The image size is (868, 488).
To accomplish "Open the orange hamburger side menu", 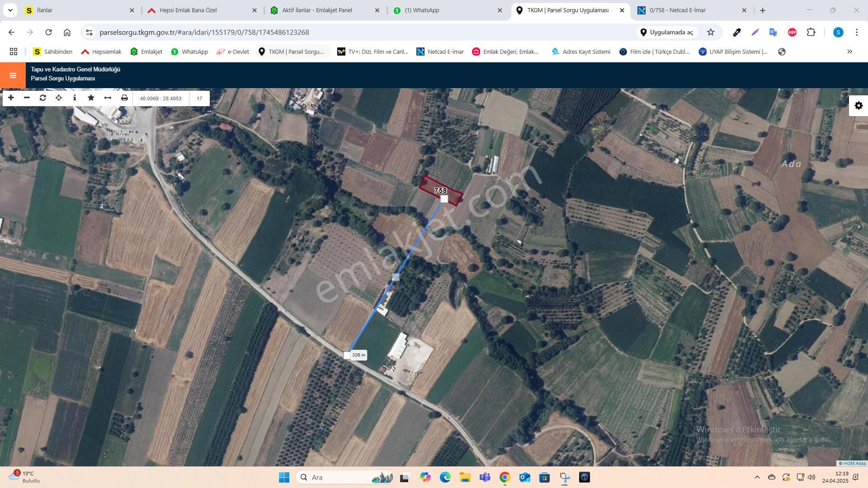I will pyautogui.click(x=13, y=75).
